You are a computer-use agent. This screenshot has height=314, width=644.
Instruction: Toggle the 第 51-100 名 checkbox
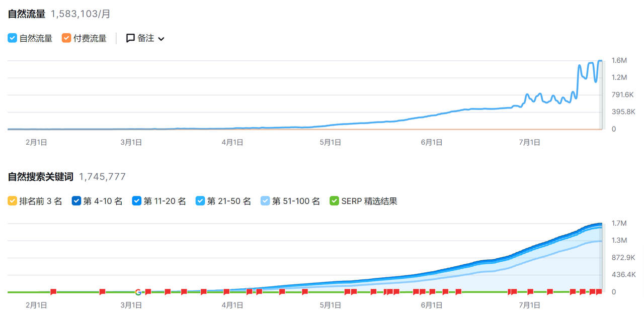point(265,201)
